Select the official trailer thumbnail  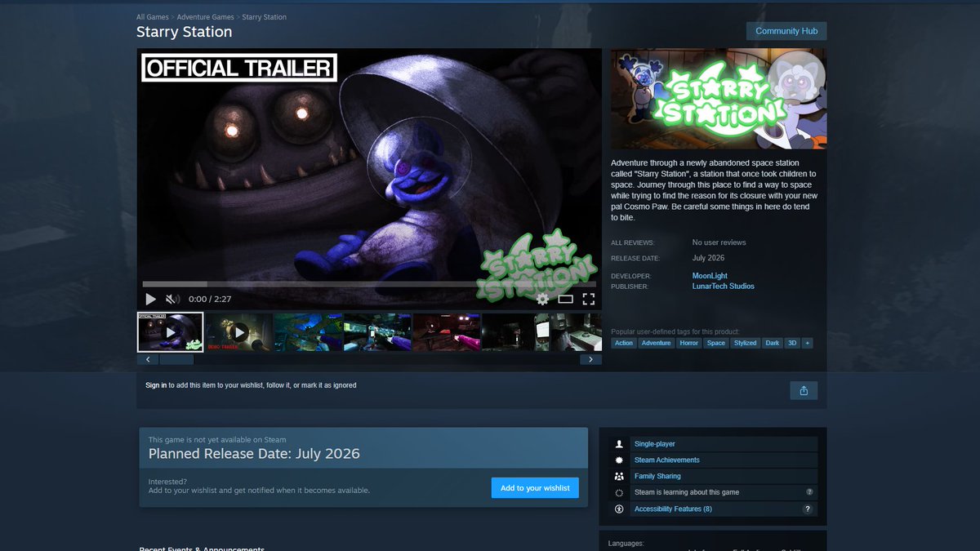click(x=170, y=332)
